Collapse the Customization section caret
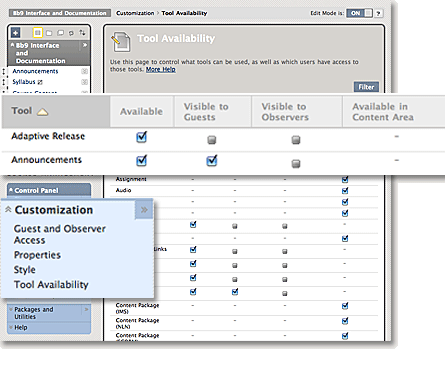The height and width of the screenshot is (366, 445). [8, 209]
